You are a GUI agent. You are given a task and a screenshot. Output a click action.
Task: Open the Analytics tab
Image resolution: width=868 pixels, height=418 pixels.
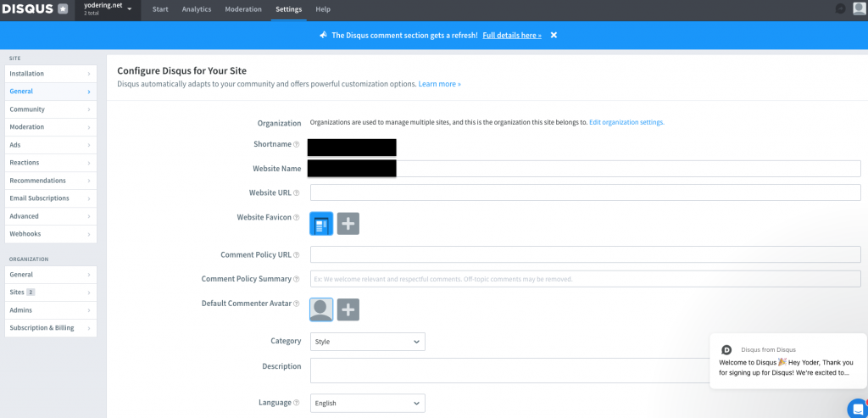pyautogui.click(x=197, y=9)
